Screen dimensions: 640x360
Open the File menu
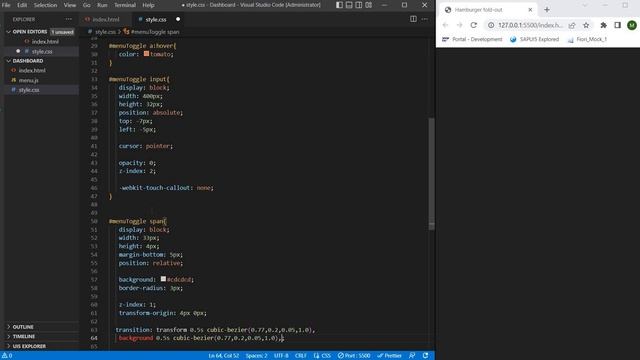point(6,5)
